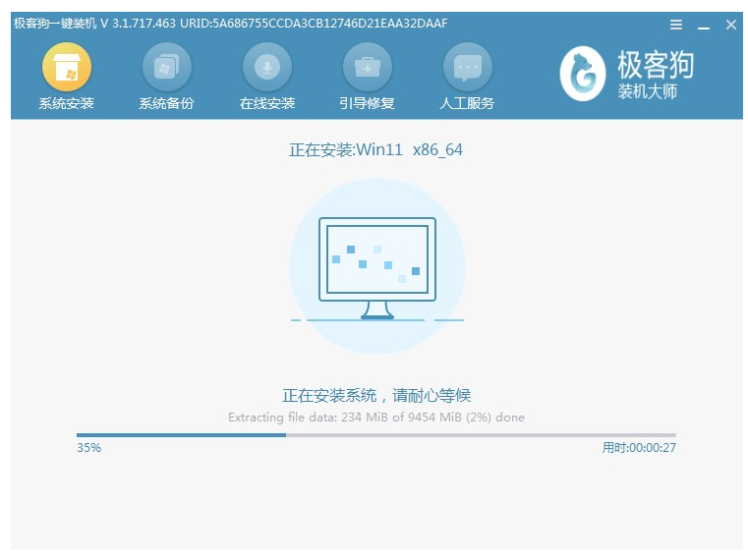Image resolution: width=748 pixels, height=560 pixels.
Task: Click the 系统备份 tab label
Action: (x=166, y=103)
